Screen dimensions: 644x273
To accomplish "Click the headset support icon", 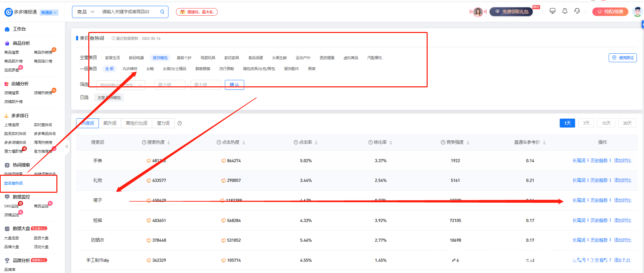I will (577, 11).
